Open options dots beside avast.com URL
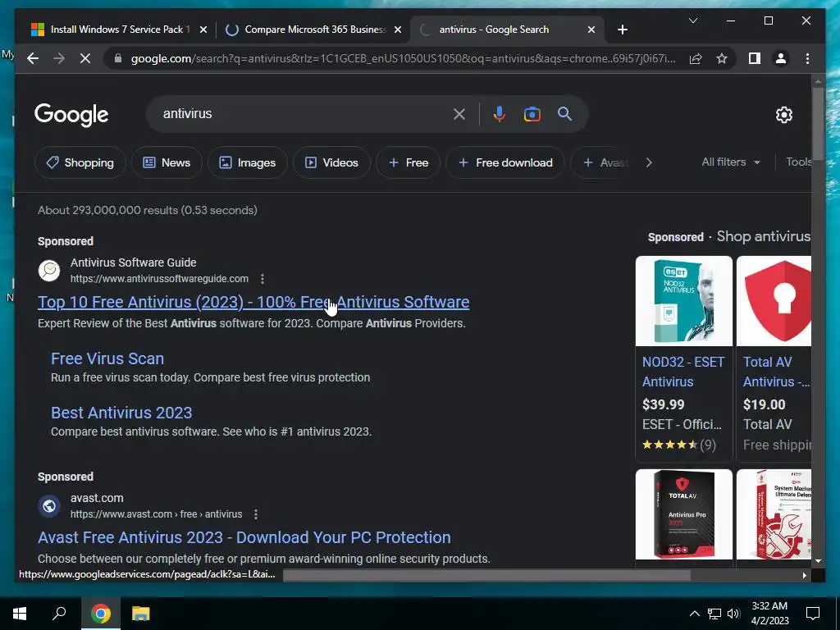The width and height of the screenshot is (840, 630). [x=256, y=514]
